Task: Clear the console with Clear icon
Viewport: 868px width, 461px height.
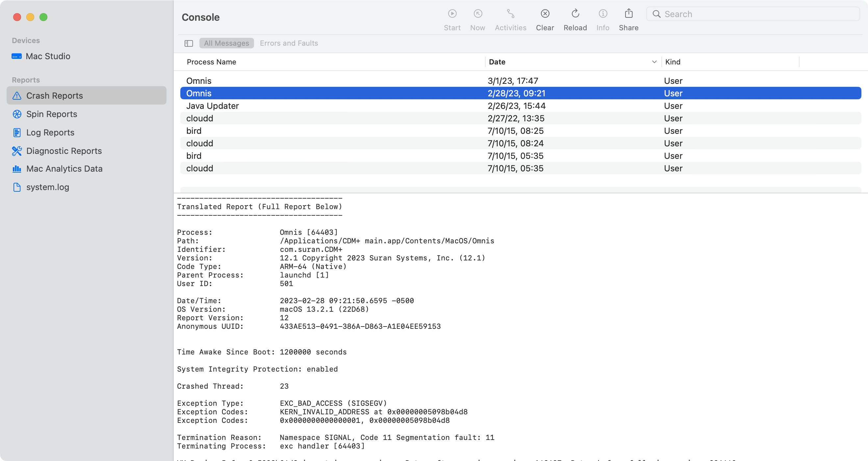Action: point(545,14)
